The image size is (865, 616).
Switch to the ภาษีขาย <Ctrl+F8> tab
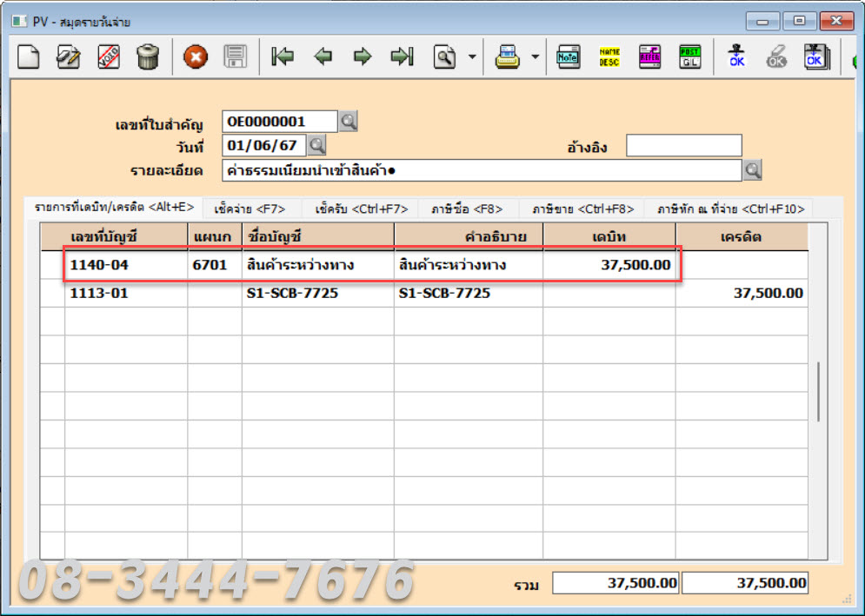[583, 209]
